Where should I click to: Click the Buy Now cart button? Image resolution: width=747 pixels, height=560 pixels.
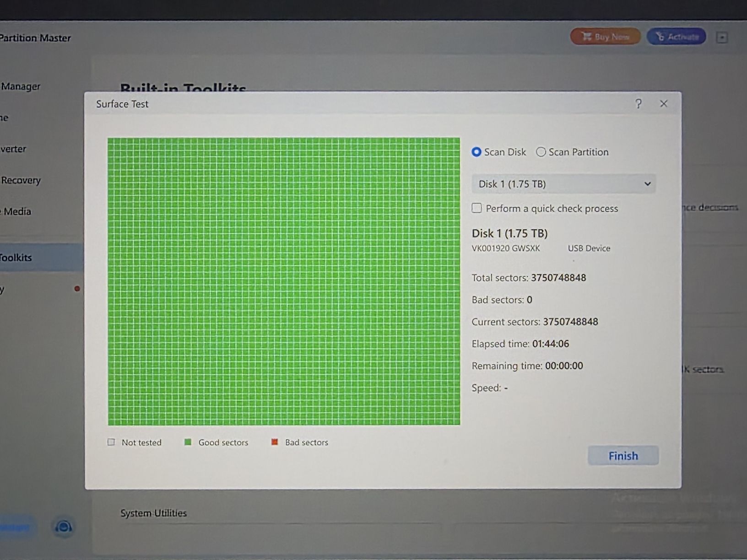pyautogui.click(x=605, y=37)
